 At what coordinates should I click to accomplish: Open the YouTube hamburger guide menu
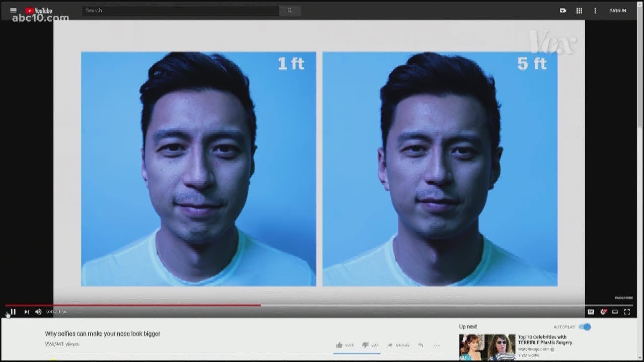[13, 11]
